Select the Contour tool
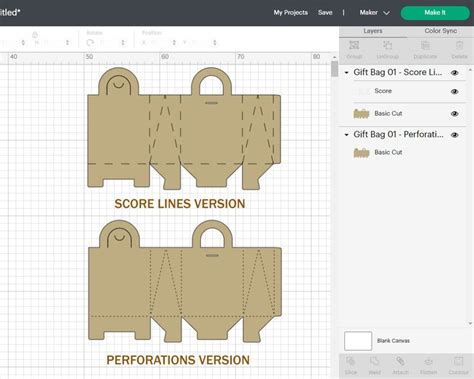Image resolution: width=474 pixels, height=379 pixels. pyautogui.click(x=459, y=365)
